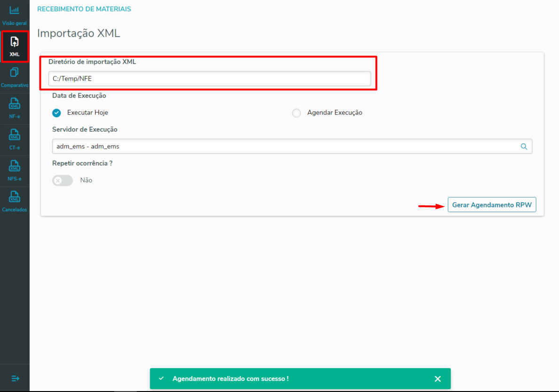Open the Visão geral sidebar item

14,15
